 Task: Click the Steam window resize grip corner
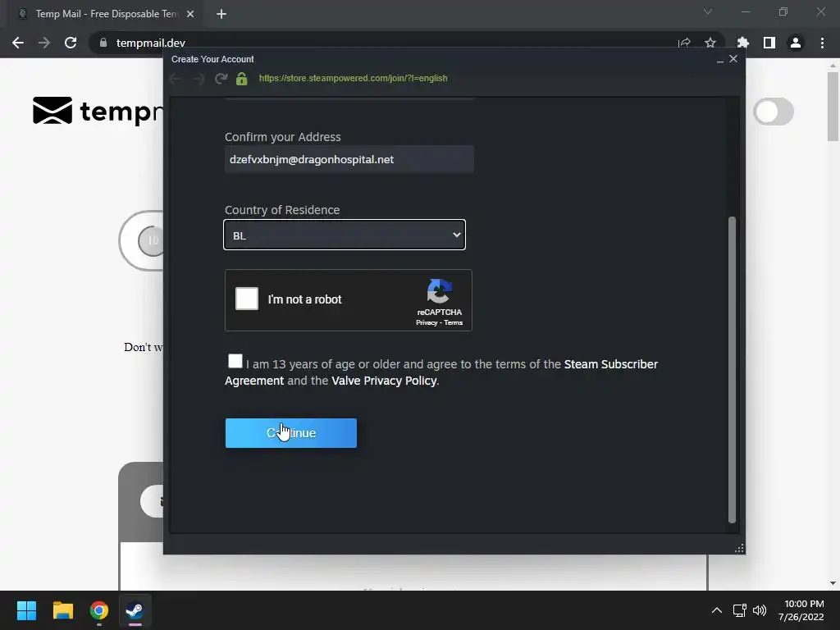point(739,548)
